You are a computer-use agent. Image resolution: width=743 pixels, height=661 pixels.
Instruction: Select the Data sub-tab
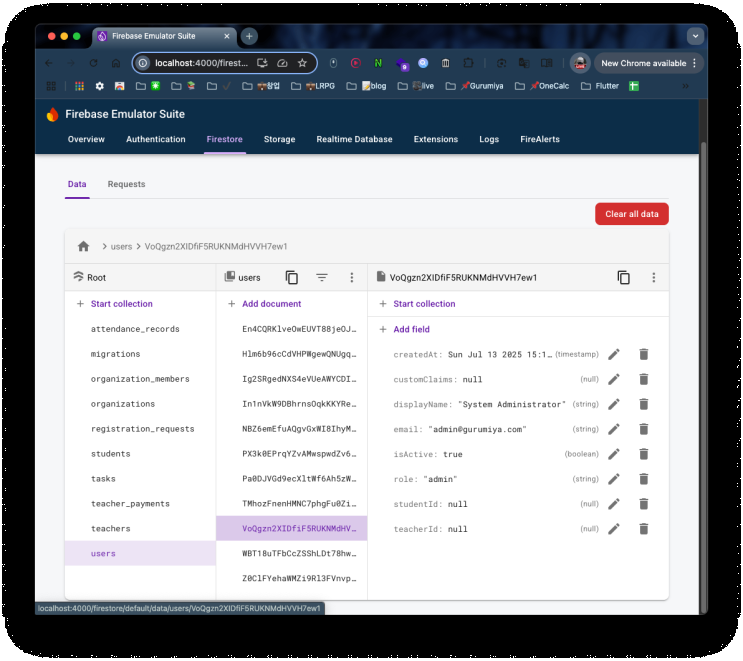(x=77, y=184)
